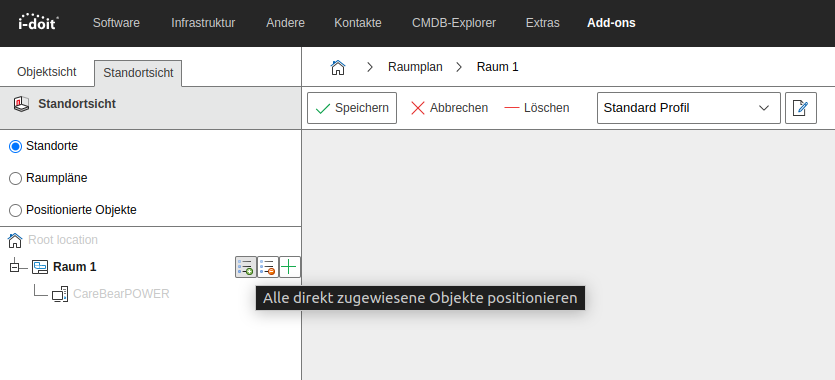Screen dimensions: 835x380
Task: Click the Standortsicht header icon
Action: click(x=21, y=104)
